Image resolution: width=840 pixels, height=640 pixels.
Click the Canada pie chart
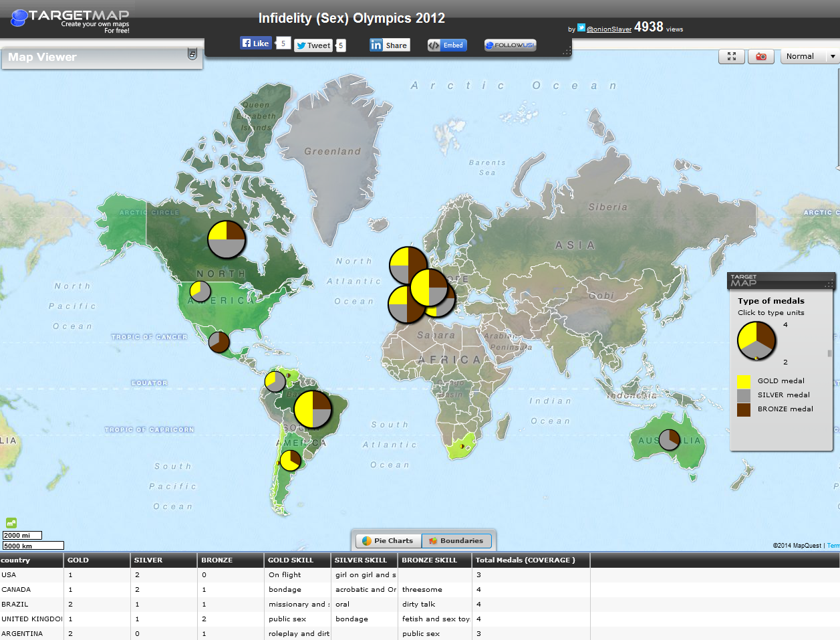click(227, 239)
